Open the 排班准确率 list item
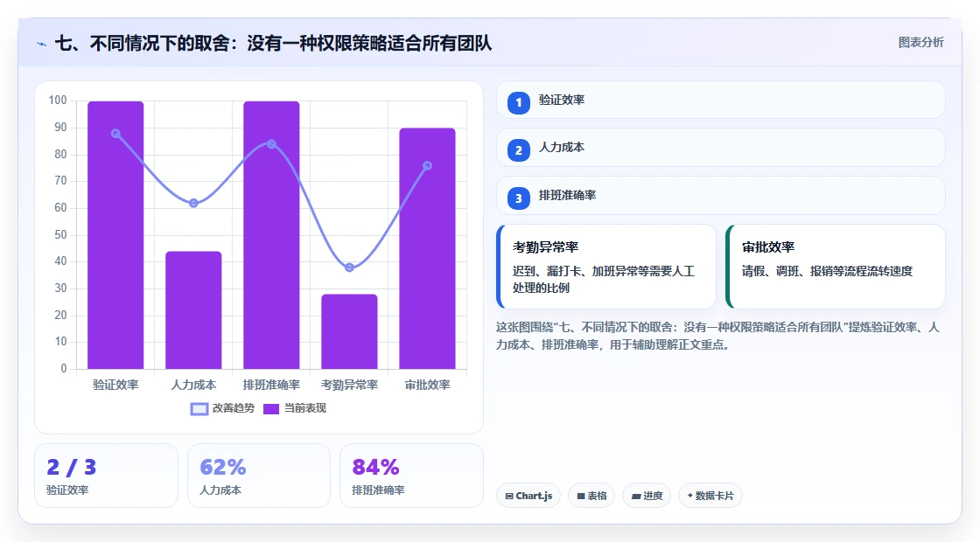This screenshot has height=542, width=980. tap(721, 196)
